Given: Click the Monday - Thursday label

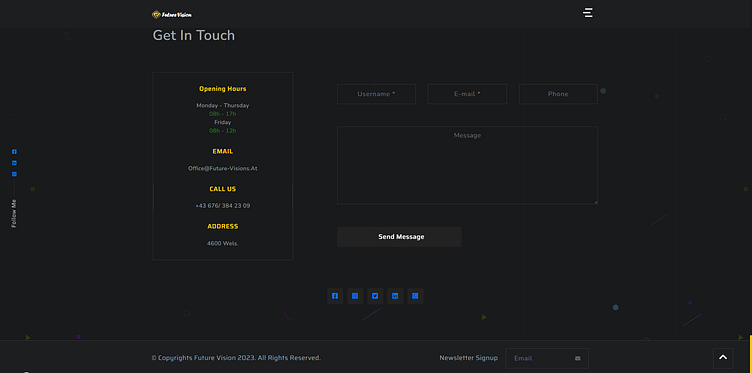Looking at the screenshot, I should [x=223, y=105].
